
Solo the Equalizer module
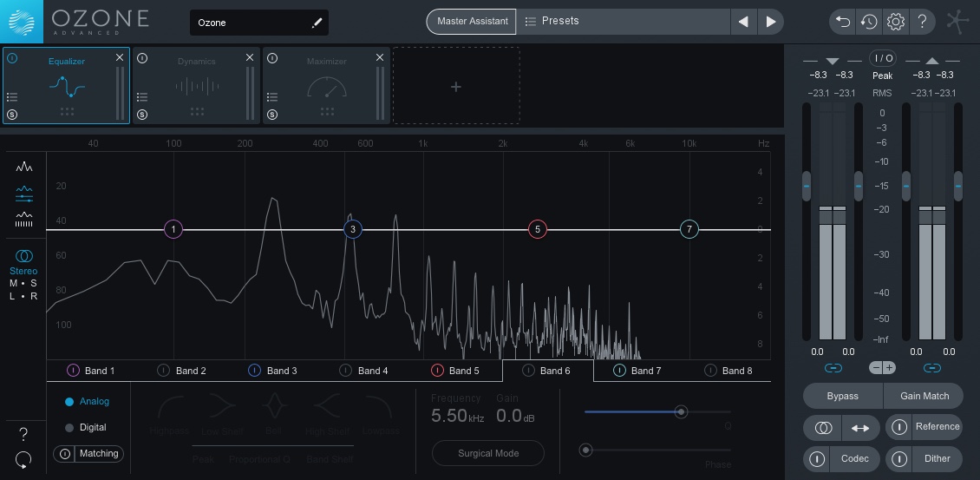[x=12, y=115]
